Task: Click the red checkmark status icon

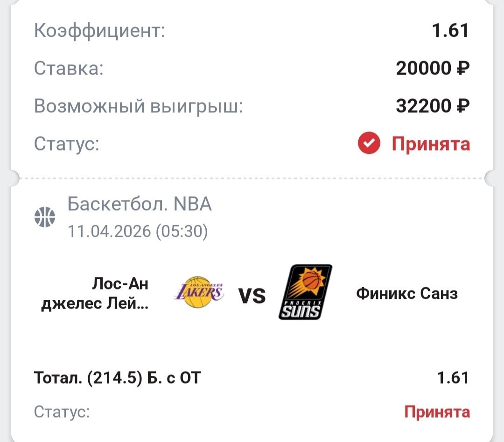Action: click(369, 144)
